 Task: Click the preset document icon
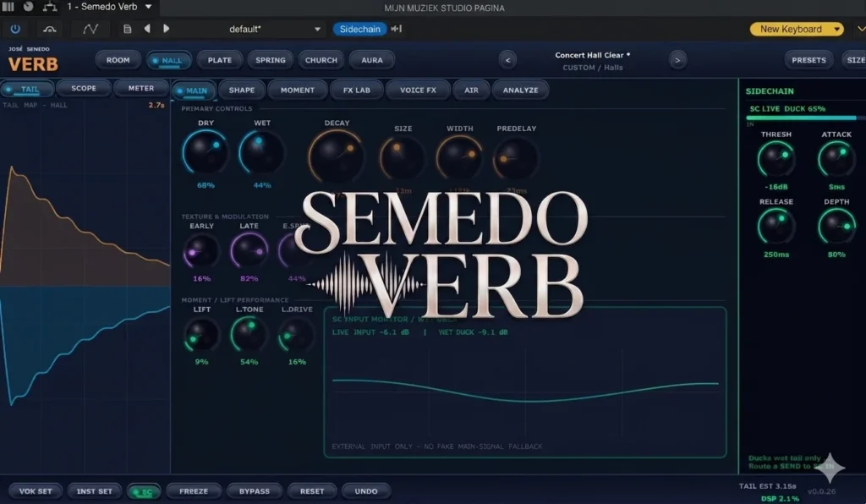coord(127,29)
